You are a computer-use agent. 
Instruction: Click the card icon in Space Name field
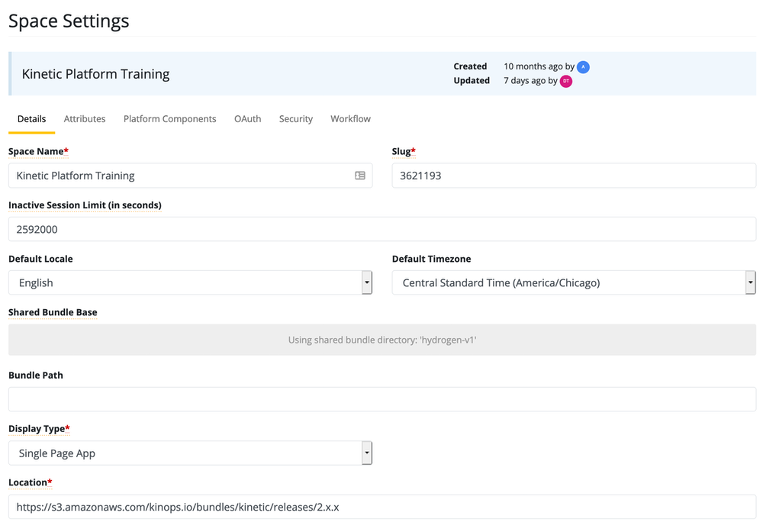pos(360,176)
